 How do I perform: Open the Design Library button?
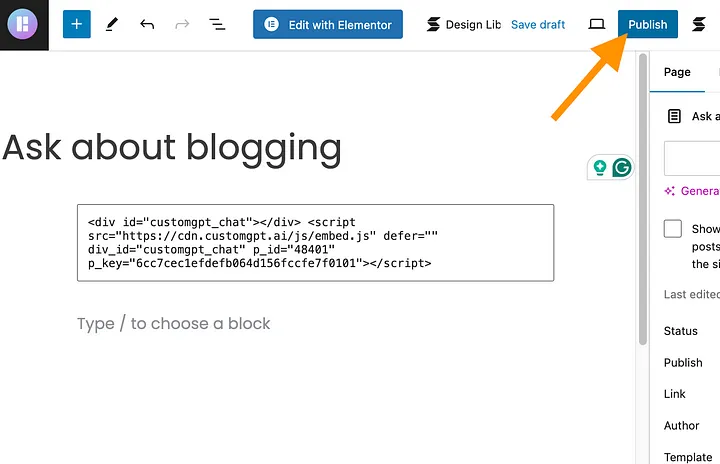(x=464, y=24)
